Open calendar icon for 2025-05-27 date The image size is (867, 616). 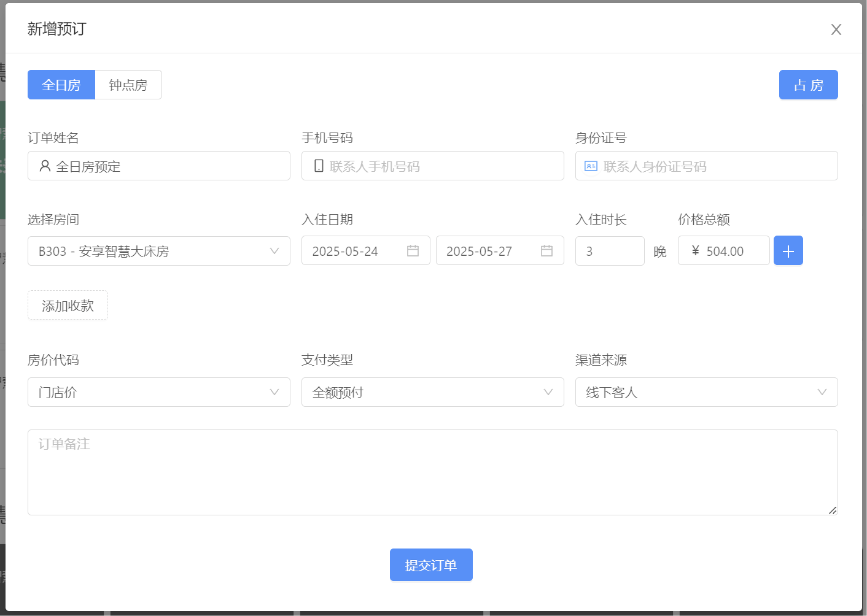[x=546, y=250]
